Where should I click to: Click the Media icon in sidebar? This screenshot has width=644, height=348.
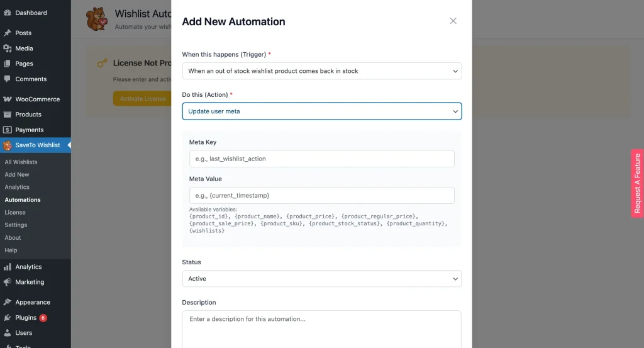pos(8,48)
